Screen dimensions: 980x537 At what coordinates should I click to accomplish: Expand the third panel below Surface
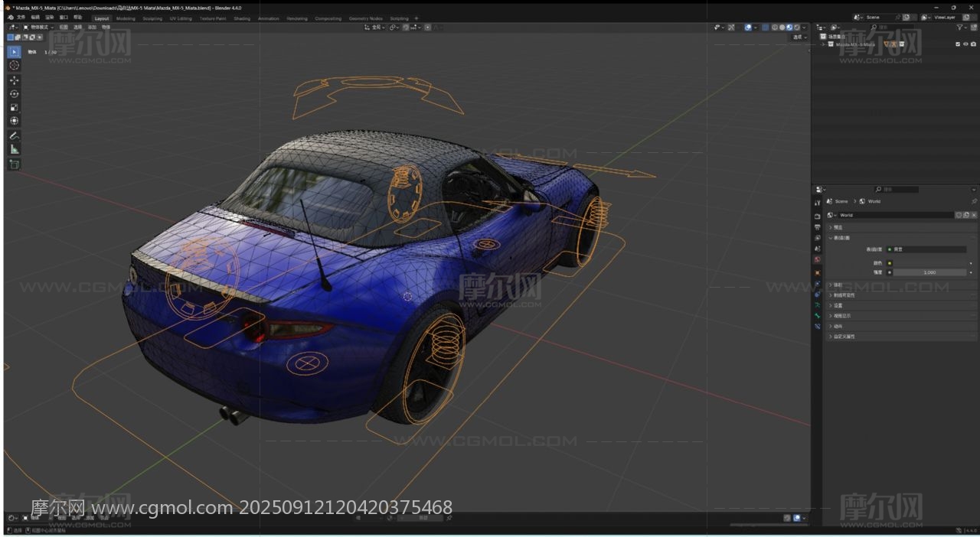point(830,305)
